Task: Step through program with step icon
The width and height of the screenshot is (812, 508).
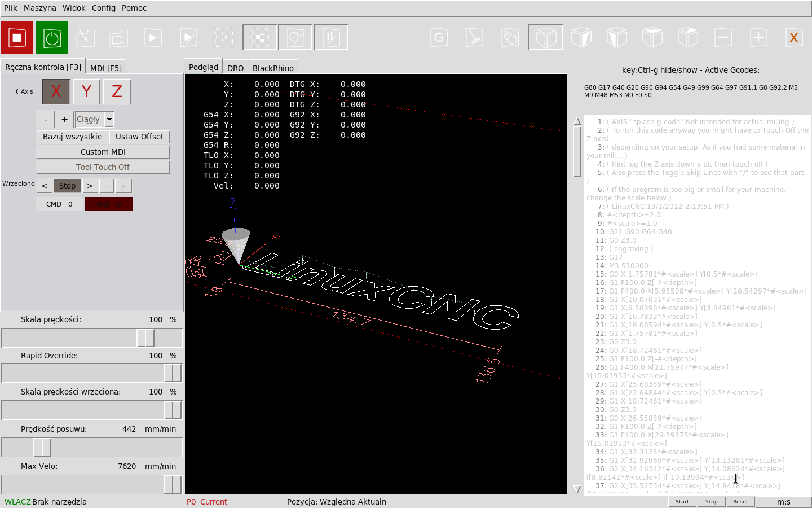Action: click(188, 38)
